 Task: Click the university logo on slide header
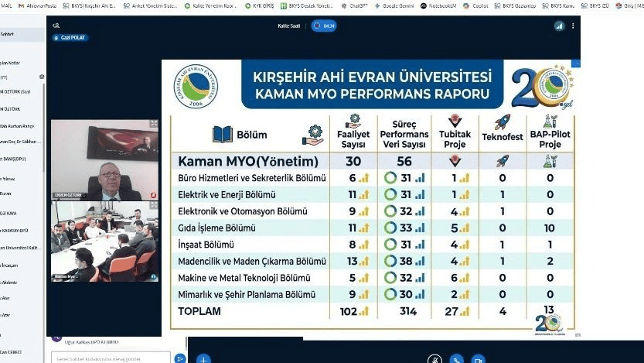(x=196, y=87)
